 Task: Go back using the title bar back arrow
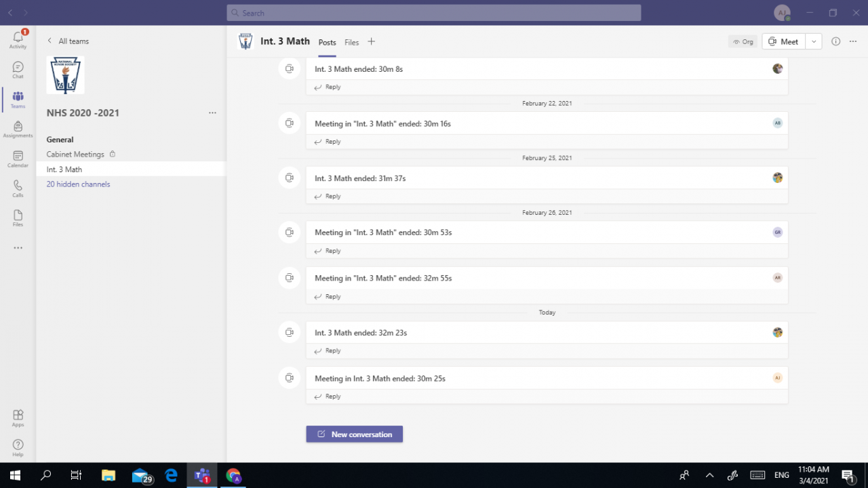(x=10, y=13)
